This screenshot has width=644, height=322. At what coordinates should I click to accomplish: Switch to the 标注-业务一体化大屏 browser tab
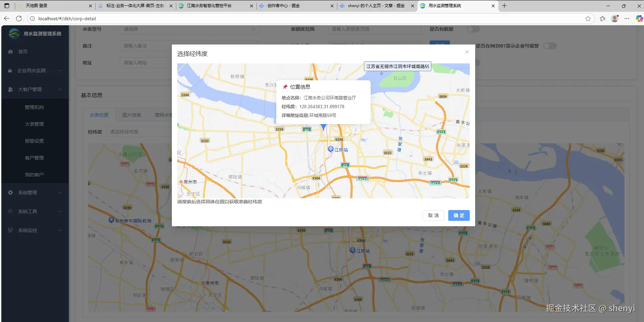point(135,6)
